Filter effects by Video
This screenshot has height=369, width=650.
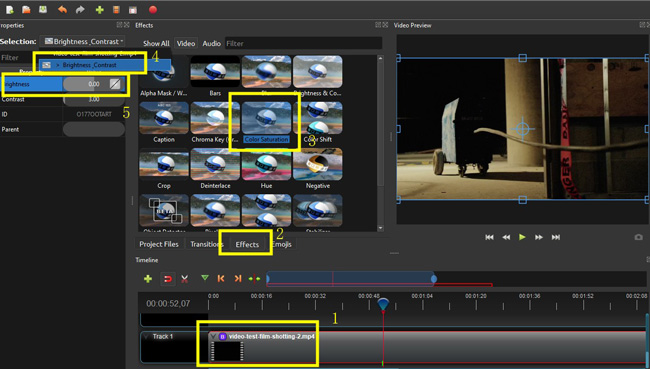[186, 43]
